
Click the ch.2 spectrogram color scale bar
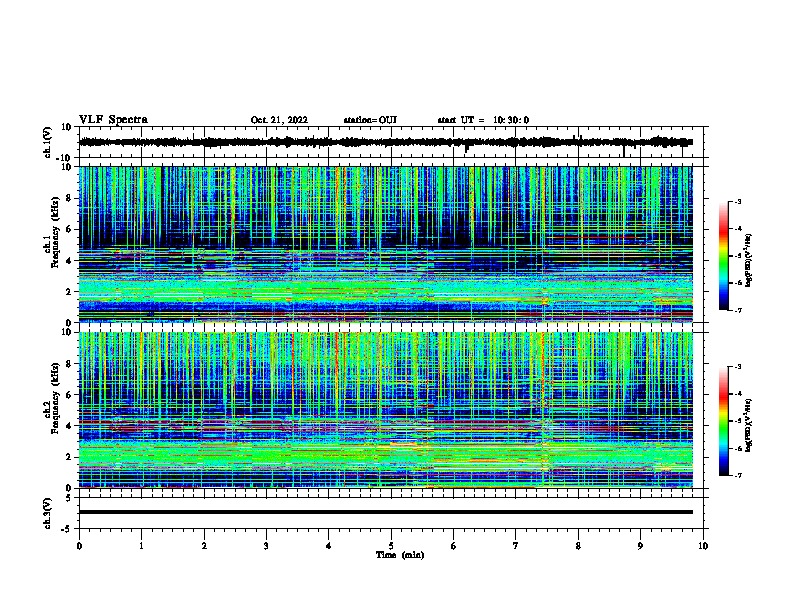[x=724, y=421]
